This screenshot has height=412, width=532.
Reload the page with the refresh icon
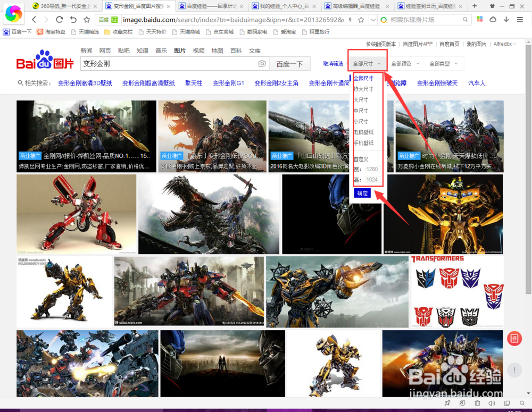tap(60, 20)
